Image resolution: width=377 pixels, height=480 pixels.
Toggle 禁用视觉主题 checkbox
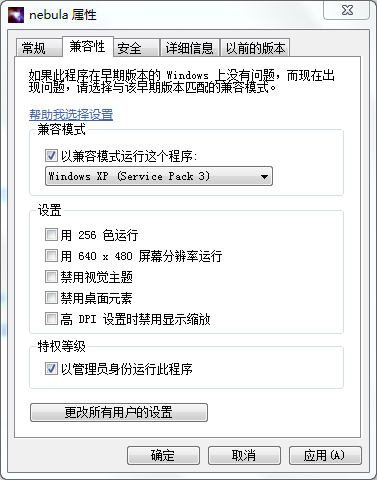51,277
